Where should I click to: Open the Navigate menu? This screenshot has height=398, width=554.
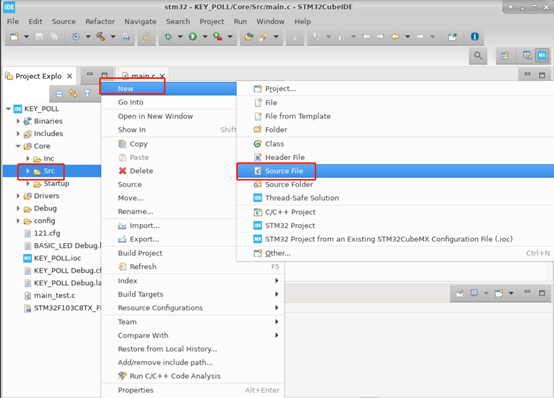(x=140, y=22)
